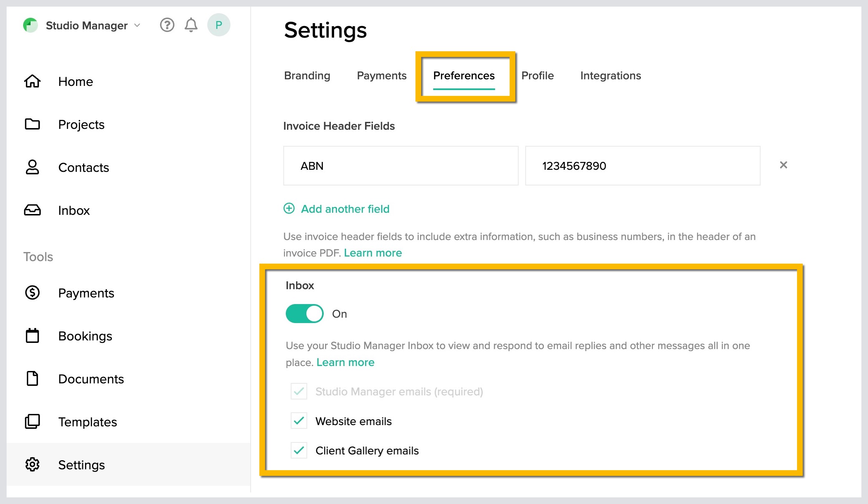Edit the 1234567890 value field
Image resolution: width=868 pixels, height=504 pixels.
click(643, 166)
